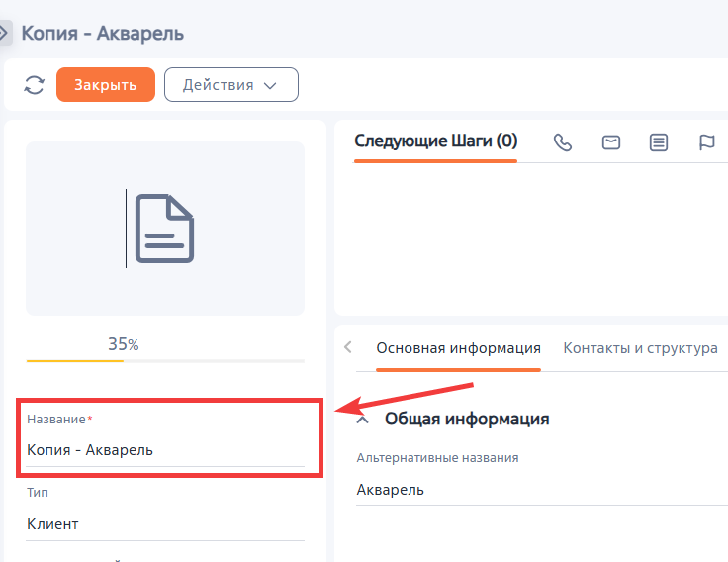Click the 35% completion progress bar
Screen dimensions: 728x562
165,361
